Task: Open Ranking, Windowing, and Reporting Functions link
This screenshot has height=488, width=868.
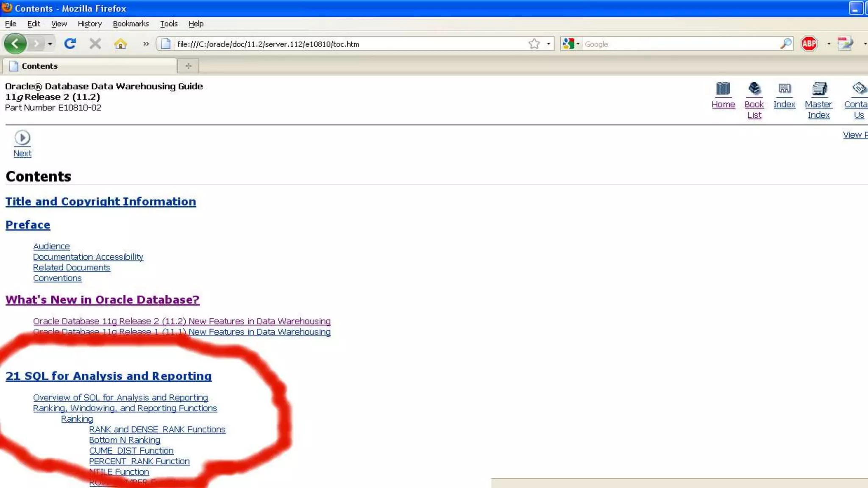Action: click(x=125, y=408)
